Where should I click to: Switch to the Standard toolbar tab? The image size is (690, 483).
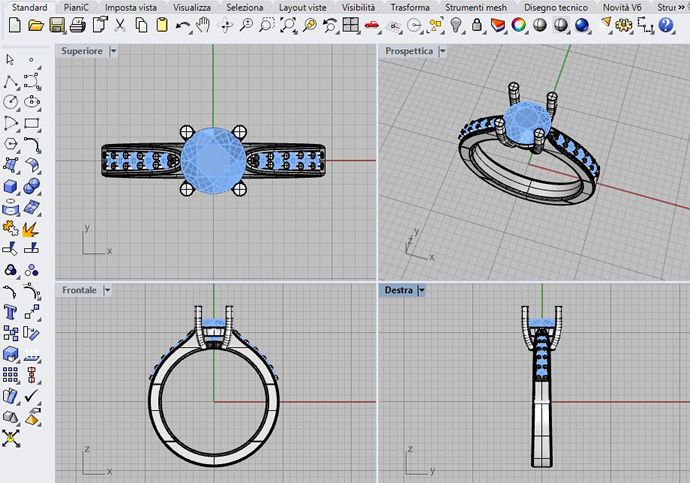(29, 7)
